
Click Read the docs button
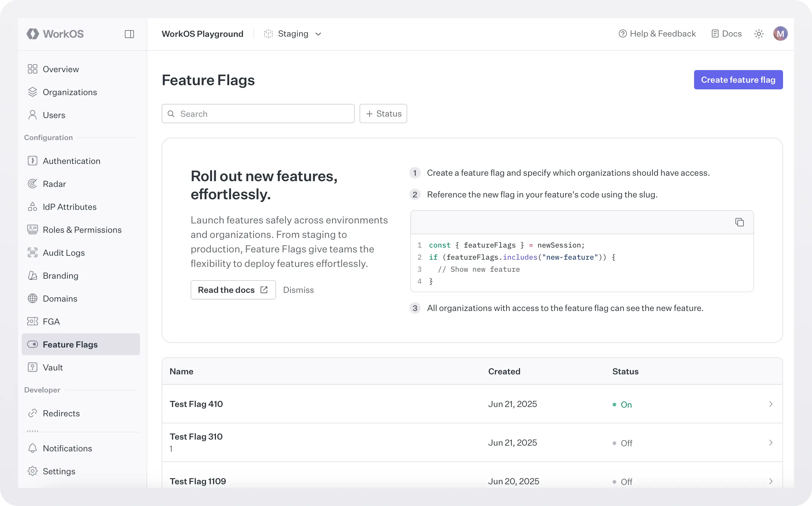pos(233,290)
